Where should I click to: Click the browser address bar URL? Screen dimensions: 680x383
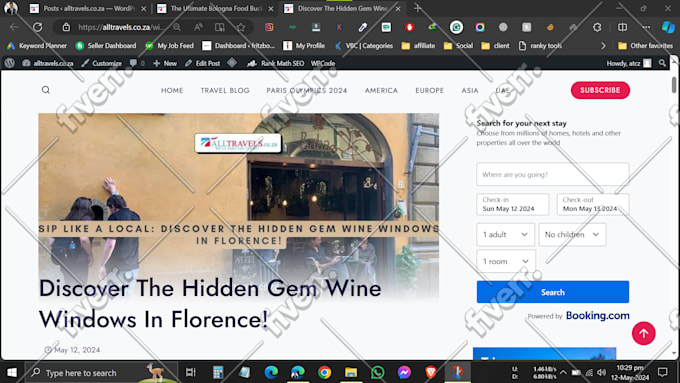[x=121, y=27]
